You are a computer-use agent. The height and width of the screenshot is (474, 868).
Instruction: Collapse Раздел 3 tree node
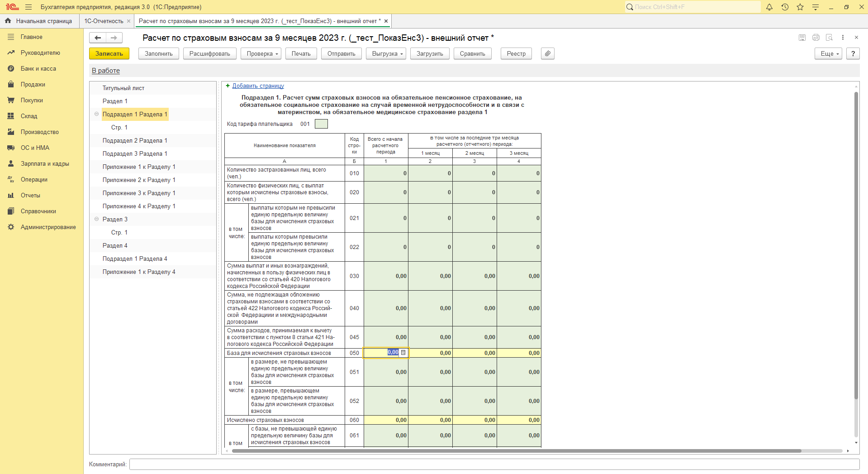(96, 219)
